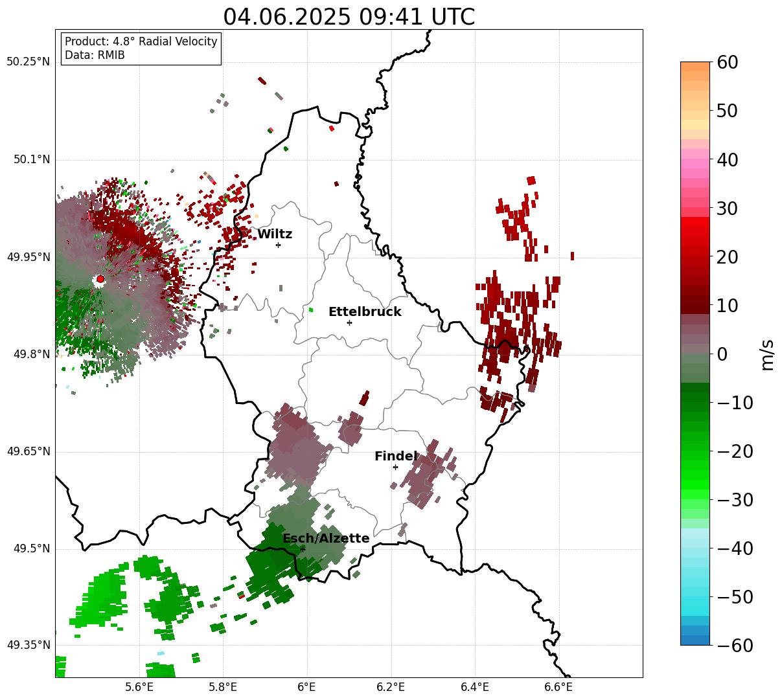
Task: Click the colorbar label 20
Action: pos(727,256)
